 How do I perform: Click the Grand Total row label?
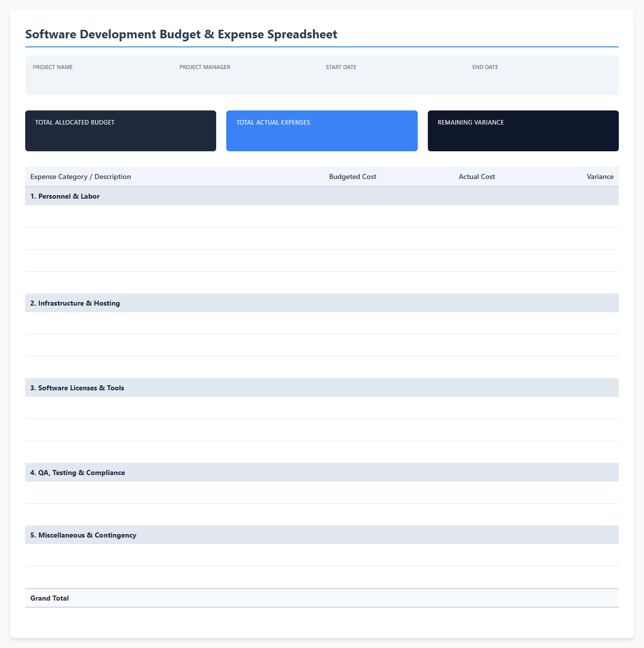(x=49, y=598)
